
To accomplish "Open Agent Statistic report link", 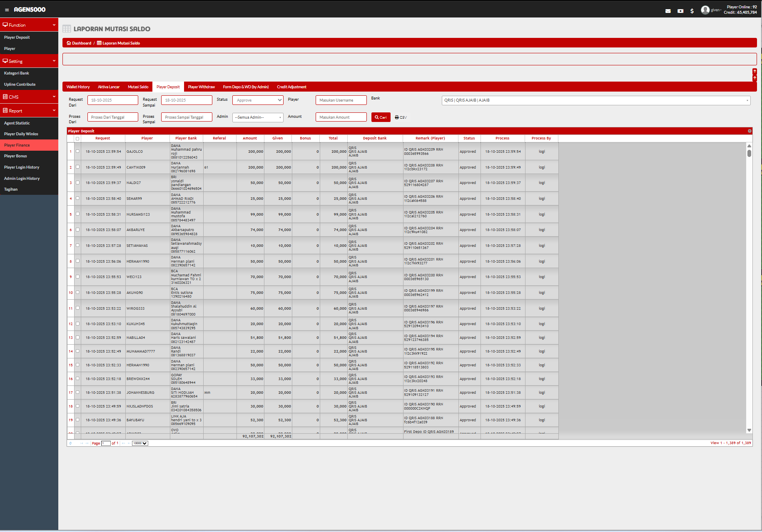I will click(17, 123).
